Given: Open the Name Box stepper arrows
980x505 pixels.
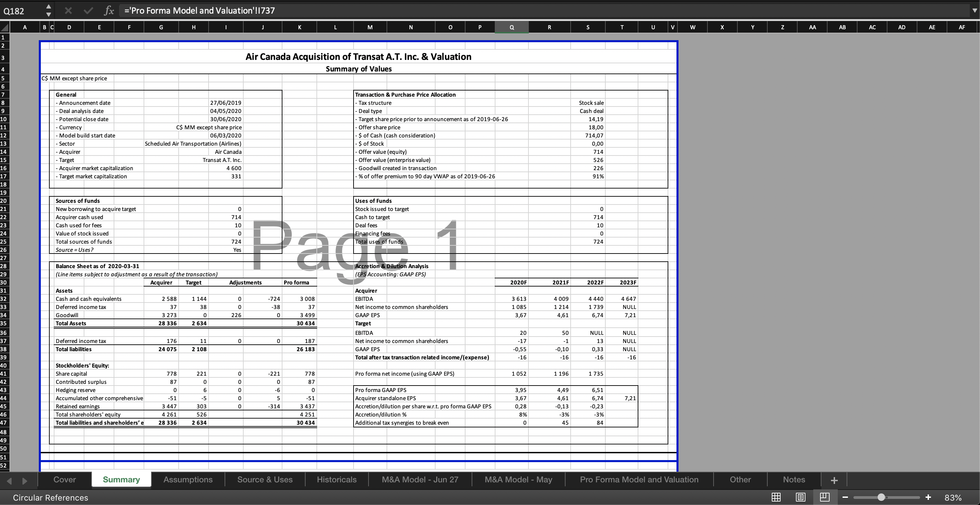Looking at the screenshot, I should (x=48, y=11).
